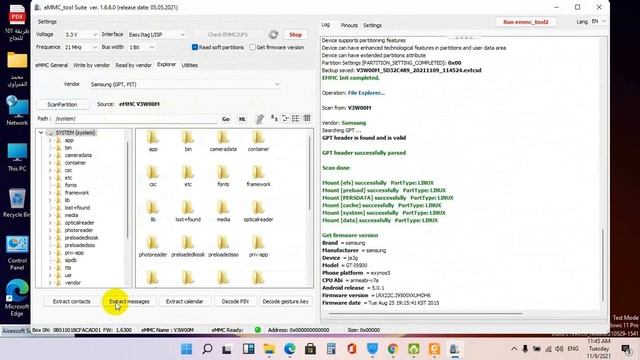Screen dimensions: 640x360
Task: Select the cameradata folder icon in file pane
Action: pos(223,138)
